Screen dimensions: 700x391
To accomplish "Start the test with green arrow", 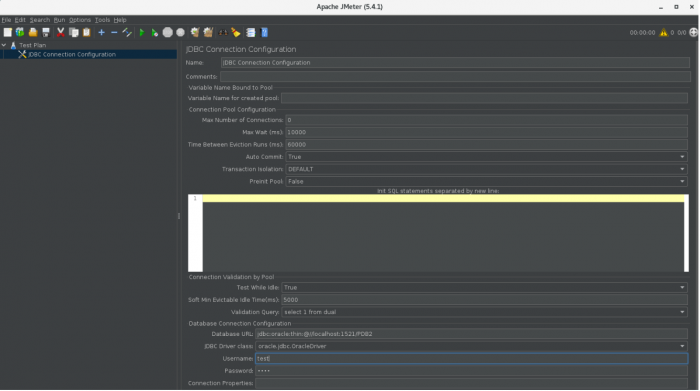I will (142, 33).
